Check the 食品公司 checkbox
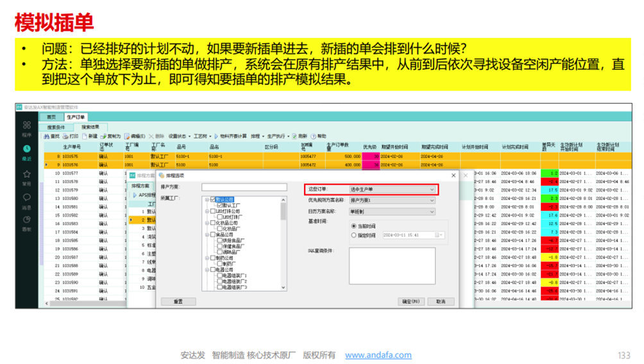 (x=213, y=235)
